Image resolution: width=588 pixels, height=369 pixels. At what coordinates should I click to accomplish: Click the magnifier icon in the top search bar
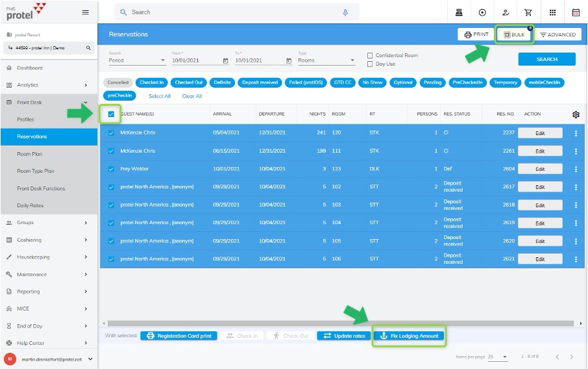point(123,12)
